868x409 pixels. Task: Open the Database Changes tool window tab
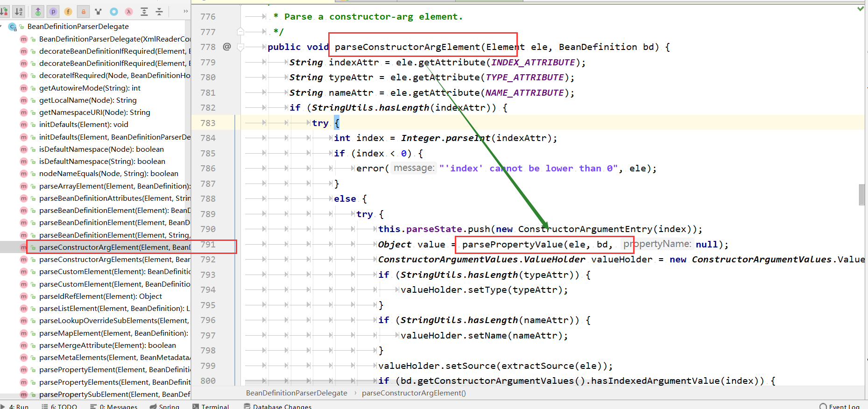point(277,406)
